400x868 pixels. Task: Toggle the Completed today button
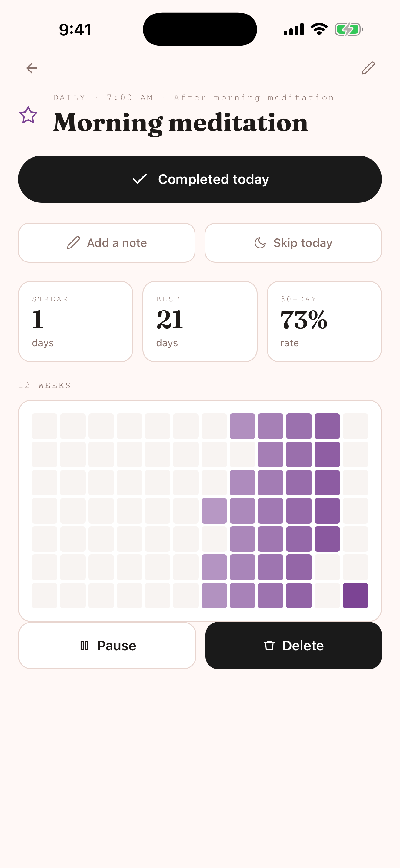200,179
